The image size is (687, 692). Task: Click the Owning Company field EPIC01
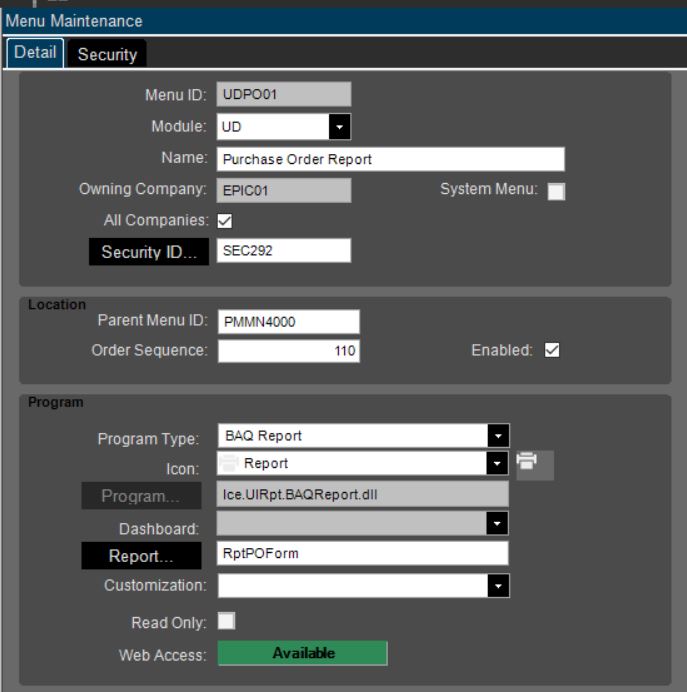[284, 190]
